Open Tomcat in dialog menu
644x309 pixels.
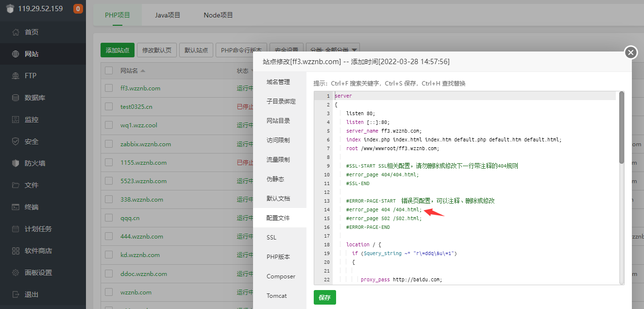pyautogui.click(x=280, y=295)
